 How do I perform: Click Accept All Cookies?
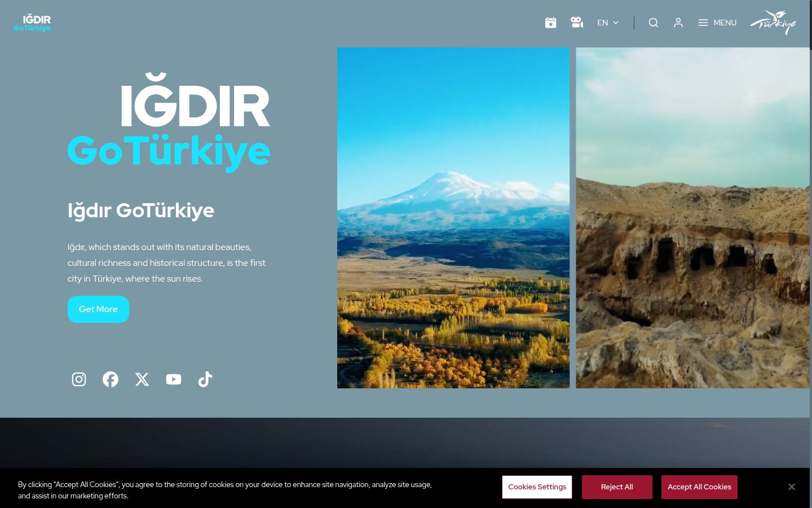[x=699, y=487]
